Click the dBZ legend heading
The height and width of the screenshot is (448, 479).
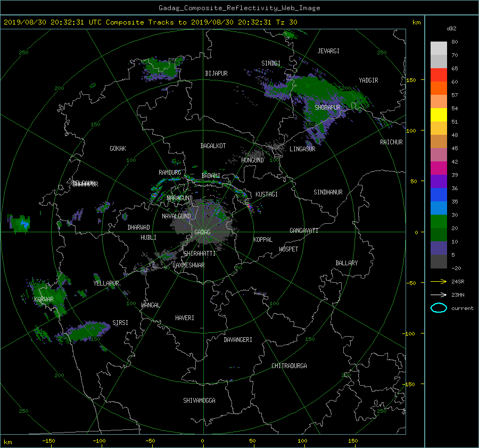point(451,29)
